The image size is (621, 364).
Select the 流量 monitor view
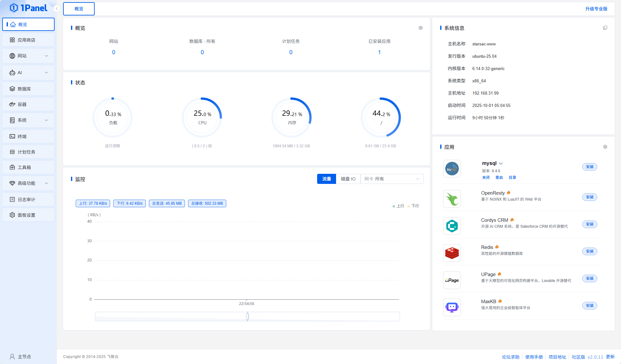[326, 179]
